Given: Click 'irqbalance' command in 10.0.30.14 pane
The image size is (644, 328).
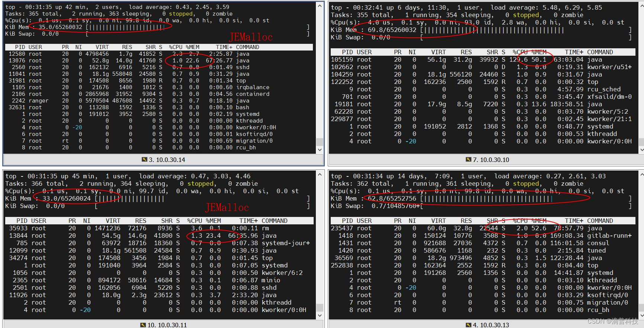Looking at the screenshot, I should tap(253, 87).
